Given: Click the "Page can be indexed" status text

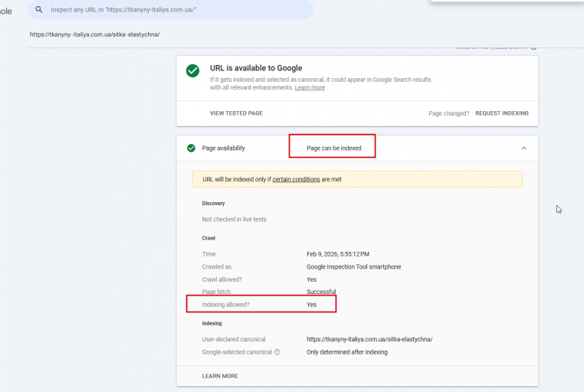Looking at the screenshot, I should [333, 148].
